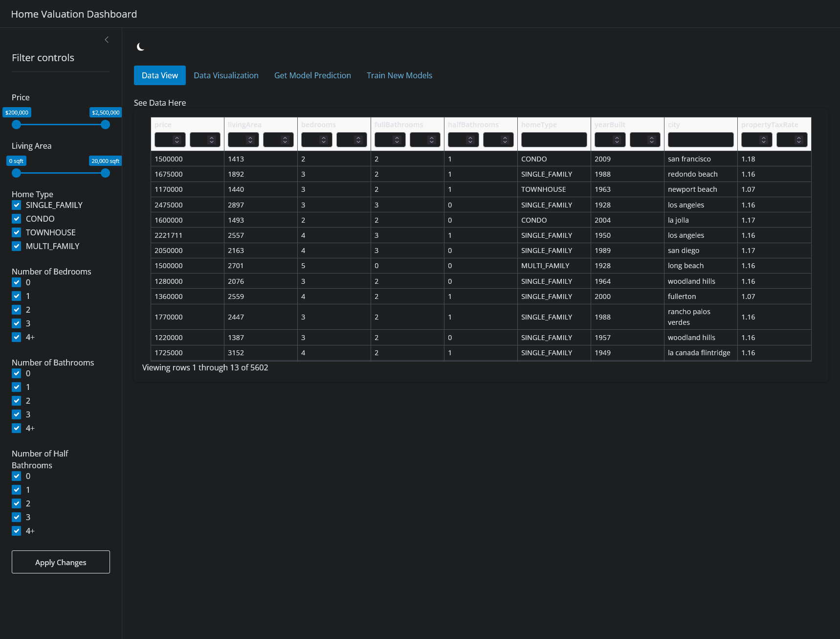Increment the minimum price filter spinner
Screen dimensions: 840x639
point(177,137)
